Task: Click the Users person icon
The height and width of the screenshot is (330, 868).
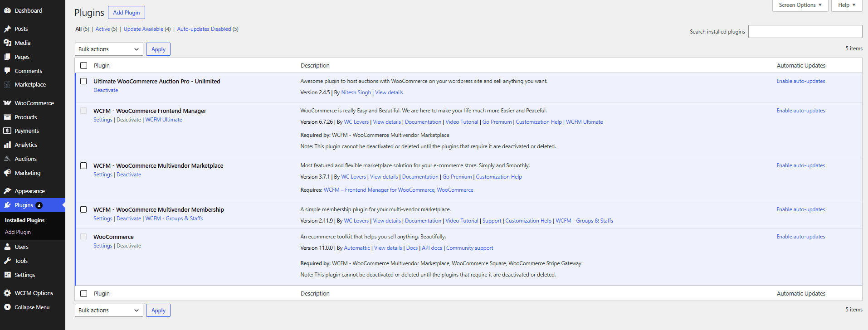Action: (x=7, y=247)
